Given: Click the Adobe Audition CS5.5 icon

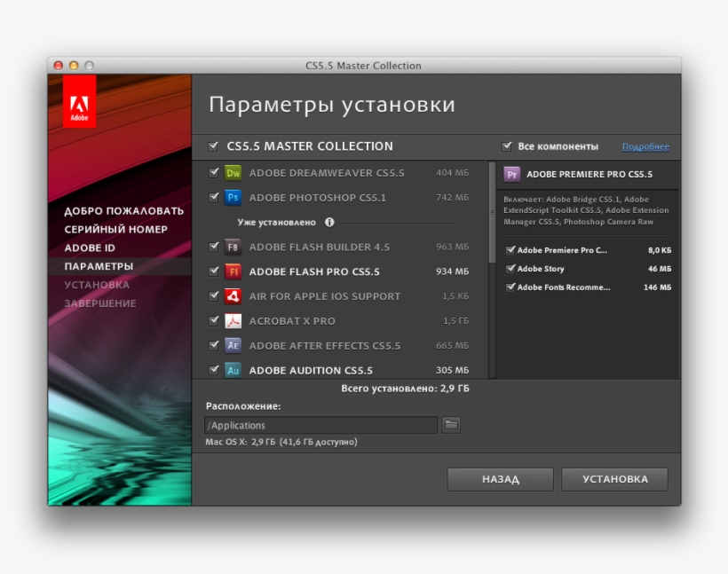Looking at the screenshot, I should tap(233, 370).
